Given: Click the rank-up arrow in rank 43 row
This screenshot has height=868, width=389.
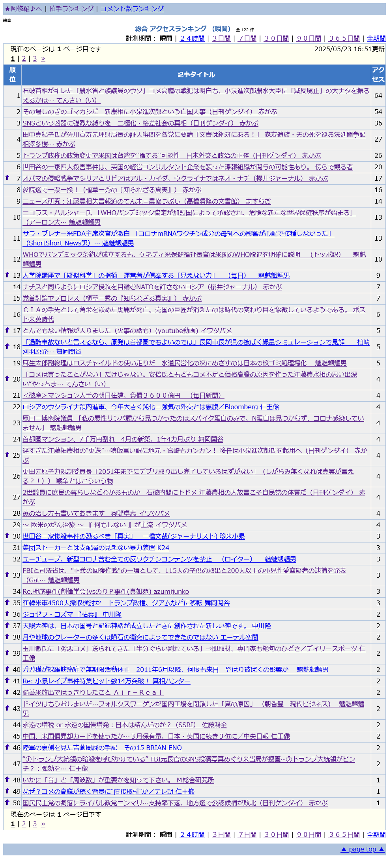Looking at the screenshot, I should click(7, 708).
